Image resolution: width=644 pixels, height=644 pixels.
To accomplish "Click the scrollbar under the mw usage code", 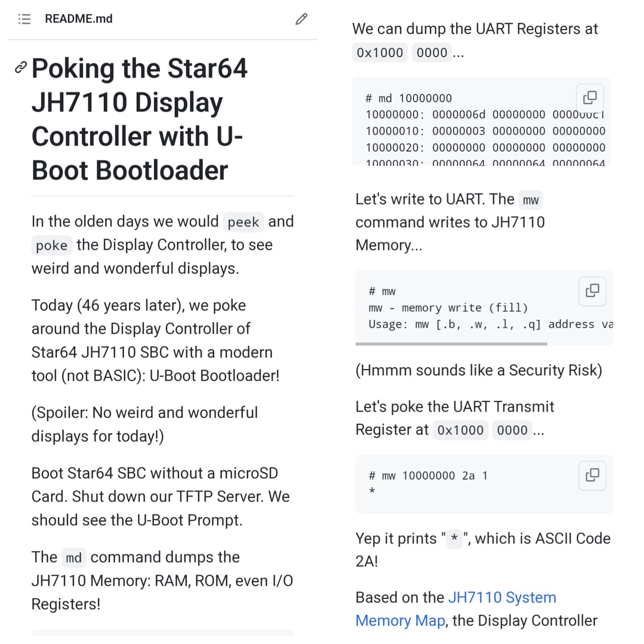I will coord(451,344).
